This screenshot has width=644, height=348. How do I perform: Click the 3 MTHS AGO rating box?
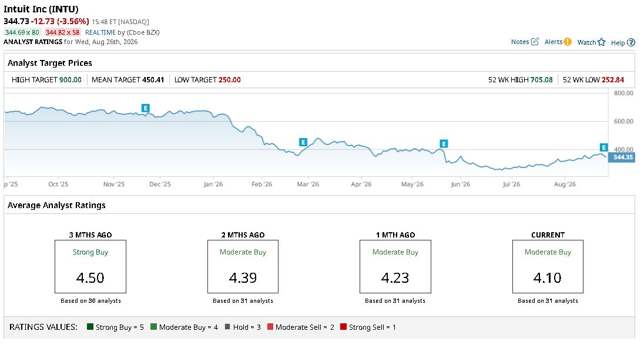click(90, 266)
